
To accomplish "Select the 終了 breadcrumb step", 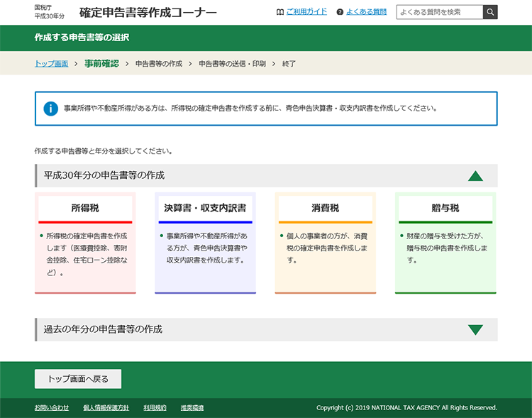I will pos(289,63).
